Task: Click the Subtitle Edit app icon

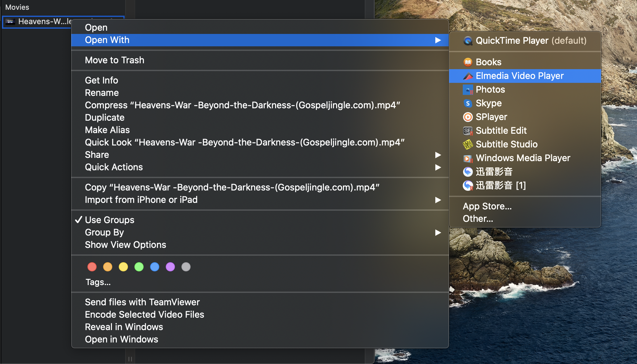Action: pyautogui.click(x=468, y=131)
